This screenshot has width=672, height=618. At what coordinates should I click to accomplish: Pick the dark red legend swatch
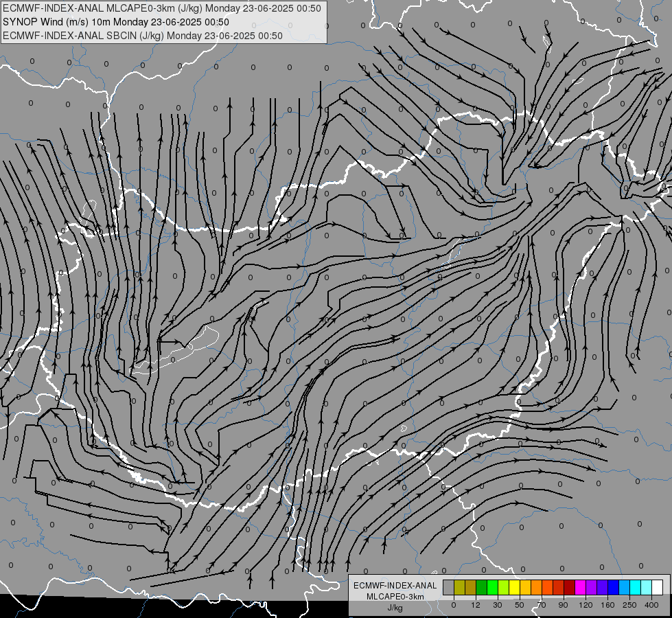[x=569, y=587]
